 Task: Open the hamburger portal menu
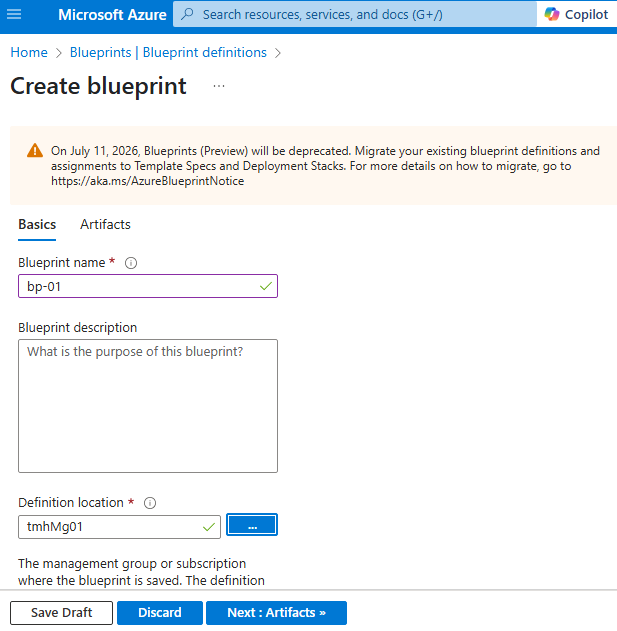coord(14,14)
